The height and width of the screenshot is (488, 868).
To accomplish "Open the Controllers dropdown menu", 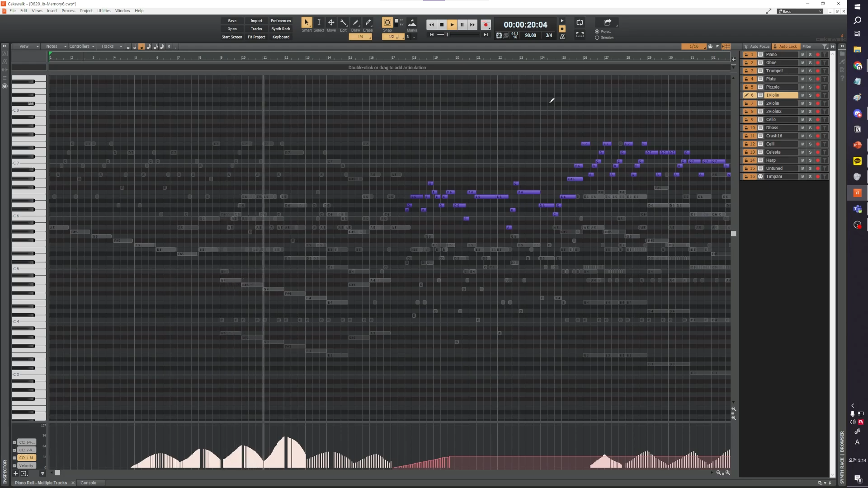I will (81, 47).
